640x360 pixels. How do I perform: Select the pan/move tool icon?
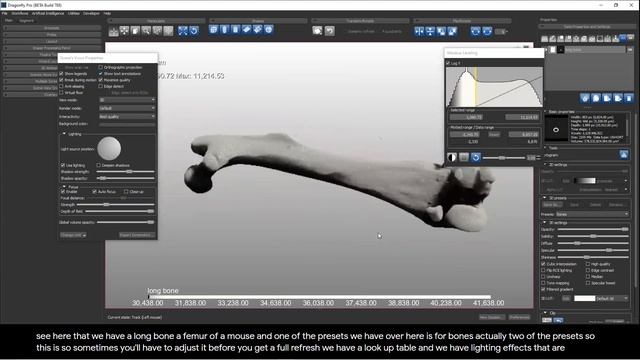coord(124,31)
